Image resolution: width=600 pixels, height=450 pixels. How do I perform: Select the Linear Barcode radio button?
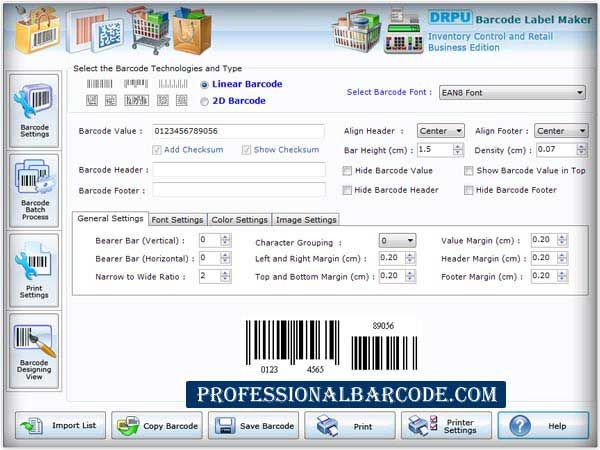click(x=204, y=85)
